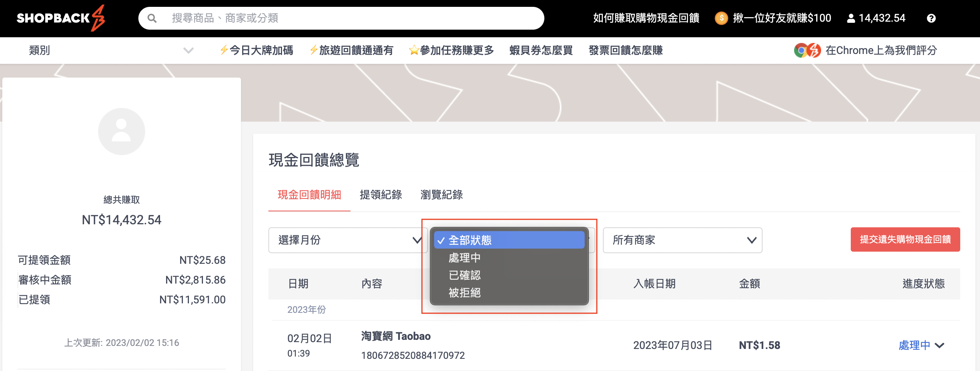Select 已確認 option in status list
The image size is (980, 371).
509,275
